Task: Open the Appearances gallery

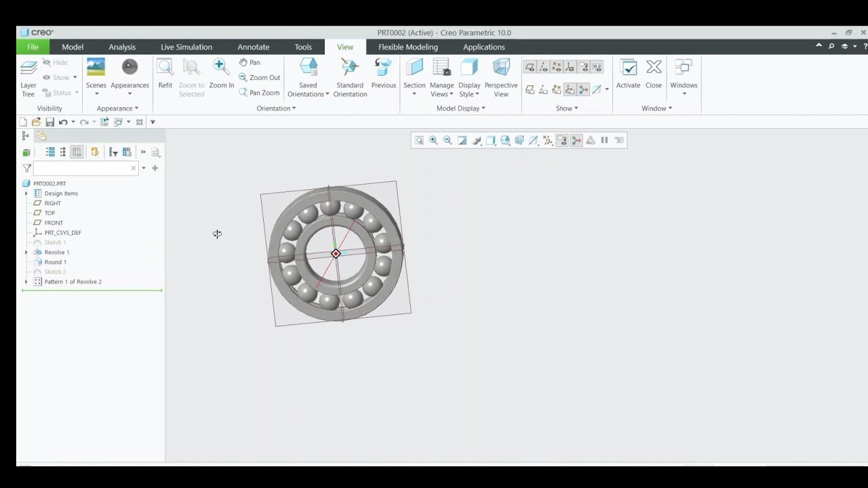Action: tap(130, 77)
